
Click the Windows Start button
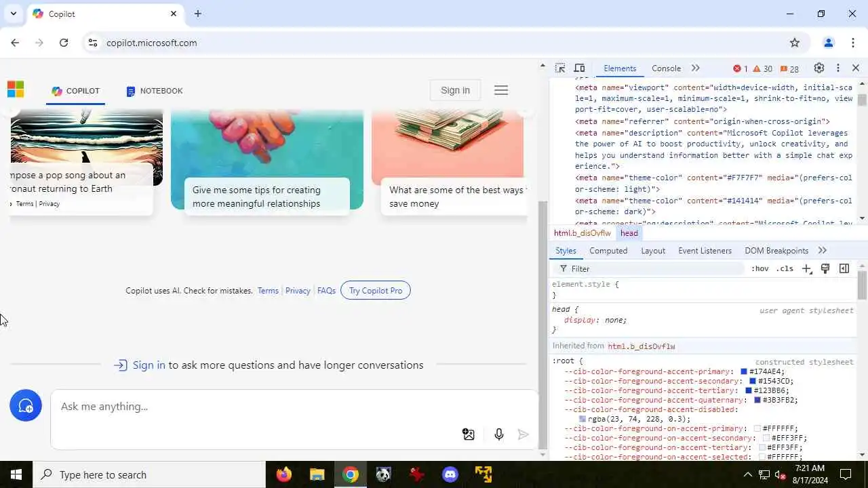pos(16,474)
